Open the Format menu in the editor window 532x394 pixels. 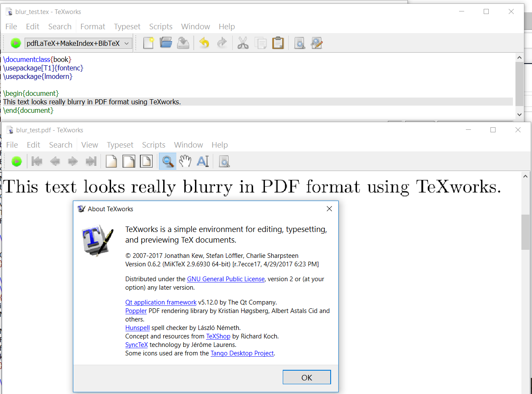point(93,26)
